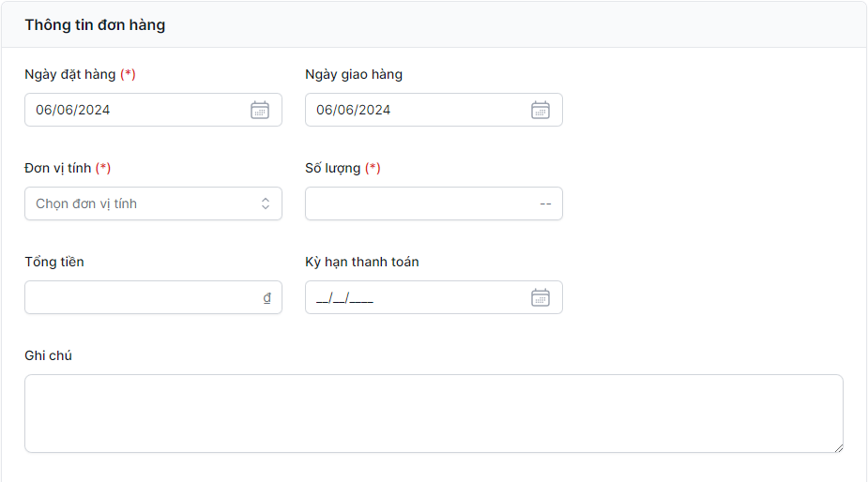This screenshot has width=868, height=482.
Task: Click the 'Thông tin đơn hàng' section header
Action: pos(95,25)
